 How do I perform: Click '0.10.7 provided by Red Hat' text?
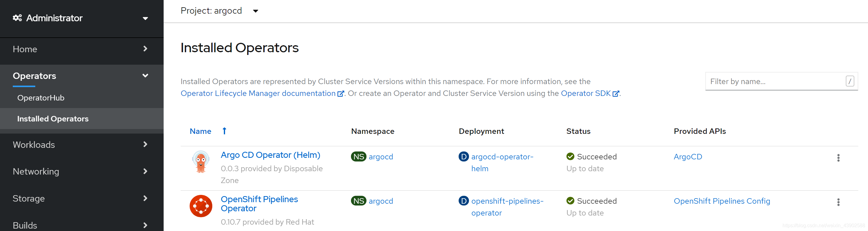click(267, 222)
